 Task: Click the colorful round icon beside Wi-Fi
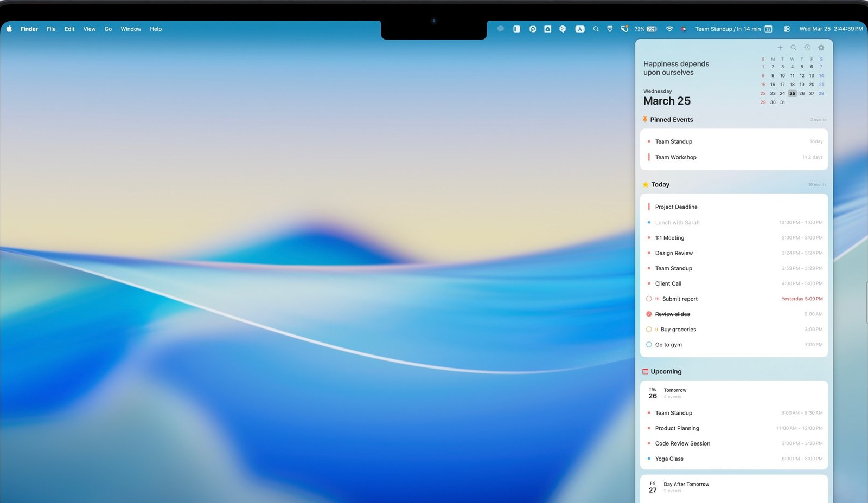(x=684, y=29)
